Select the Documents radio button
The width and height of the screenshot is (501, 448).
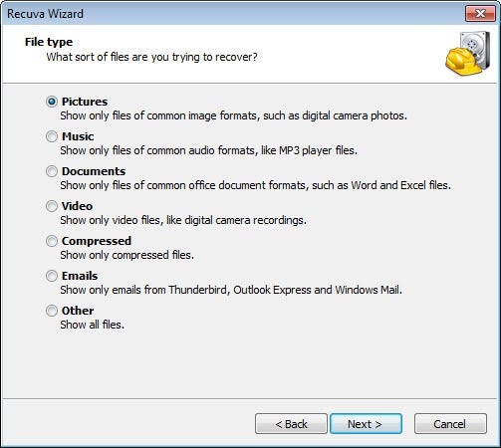[x=52, y=171]
